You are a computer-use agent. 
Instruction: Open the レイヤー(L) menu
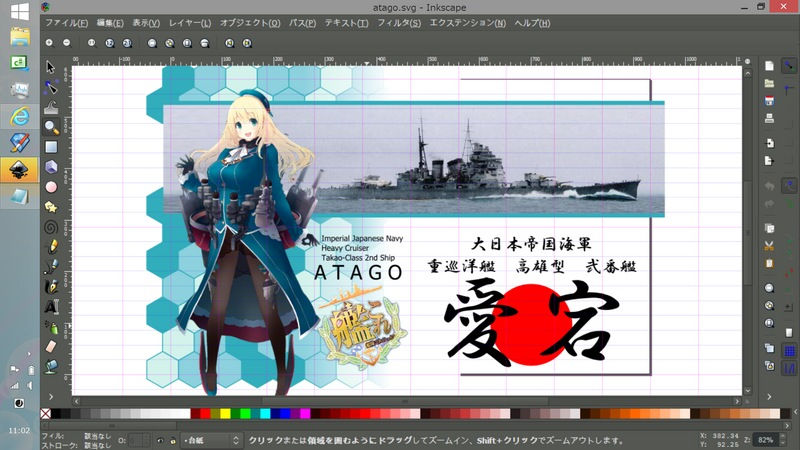pyautogui.click(x=190, y=23)
